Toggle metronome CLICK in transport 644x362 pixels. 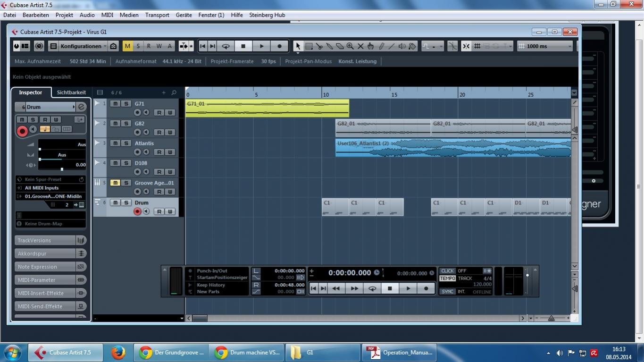click(x=447, y=271)
